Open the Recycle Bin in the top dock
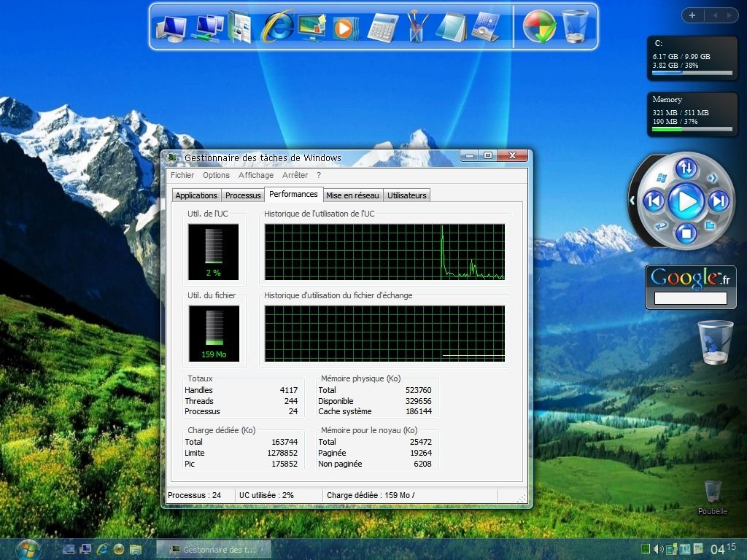Screen dimensions: 747x560 pyautogui.click(x=575, y=27)
